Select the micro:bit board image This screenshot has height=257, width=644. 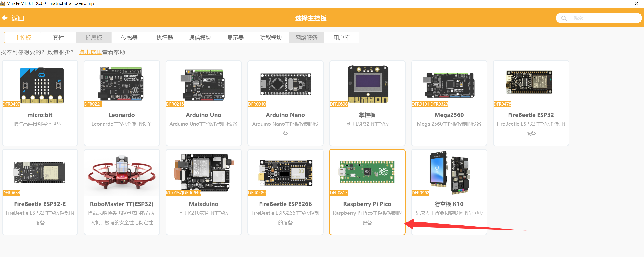(x=41, y=85)
